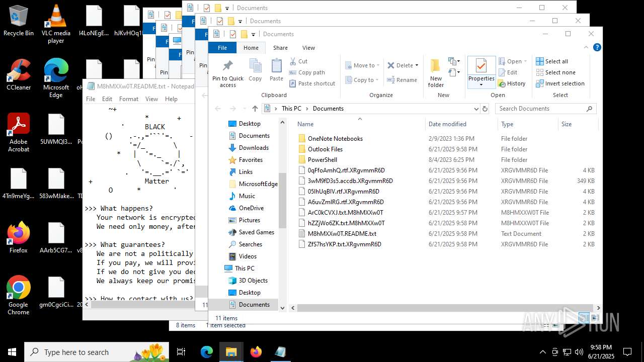Viewport: 644px width, 362px height.
Task: Click Select all
Action: click(552, 61)
